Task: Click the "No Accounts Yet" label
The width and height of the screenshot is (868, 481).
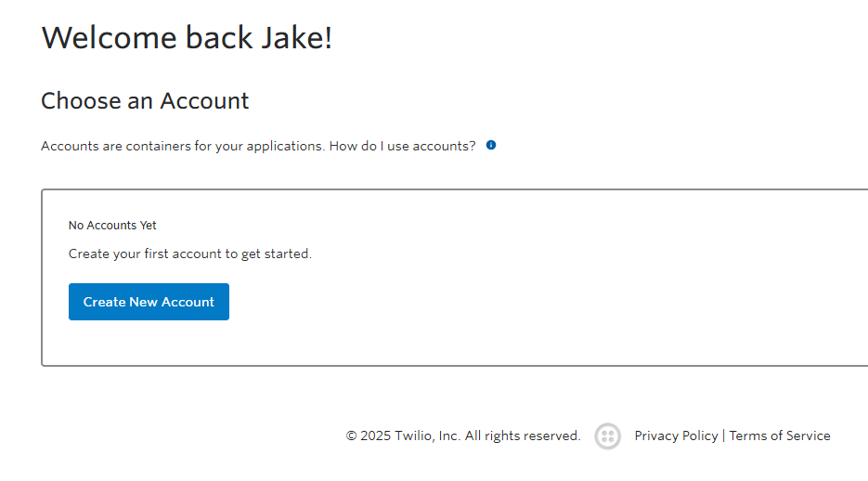Action: point(112,226)
